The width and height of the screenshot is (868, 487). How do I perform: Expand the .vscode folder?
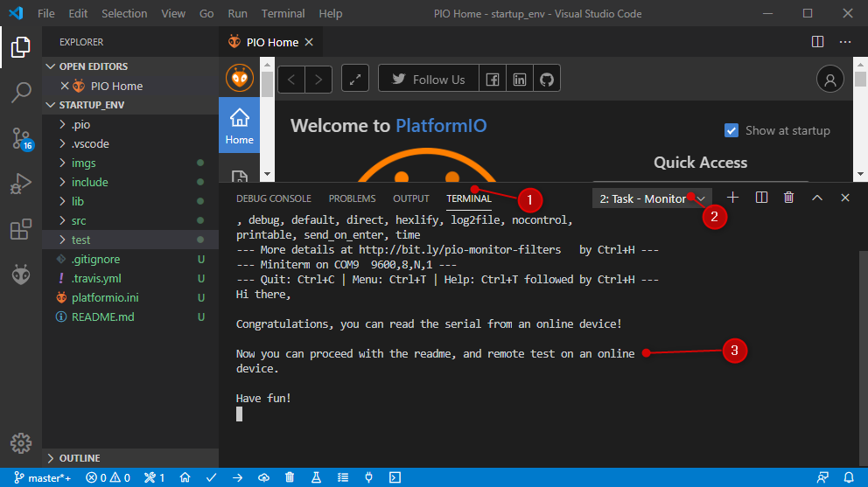tap(130, 144)
